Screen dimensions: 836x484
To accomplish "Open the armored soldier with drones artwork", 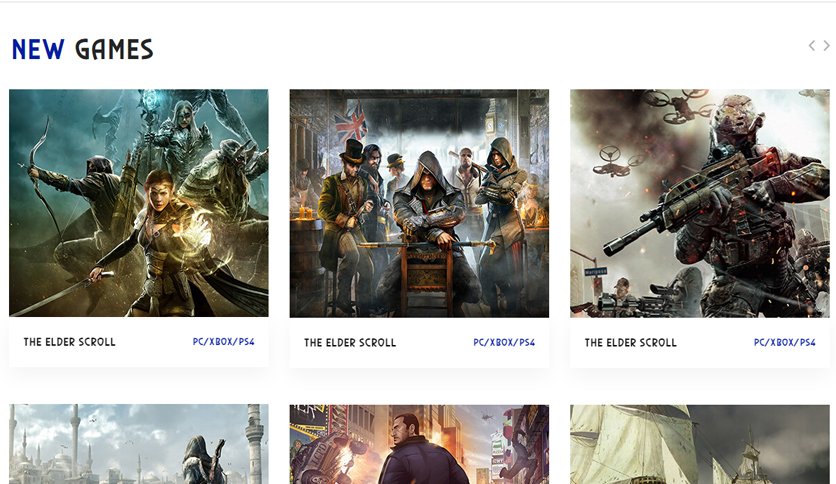I will point(700,203).
